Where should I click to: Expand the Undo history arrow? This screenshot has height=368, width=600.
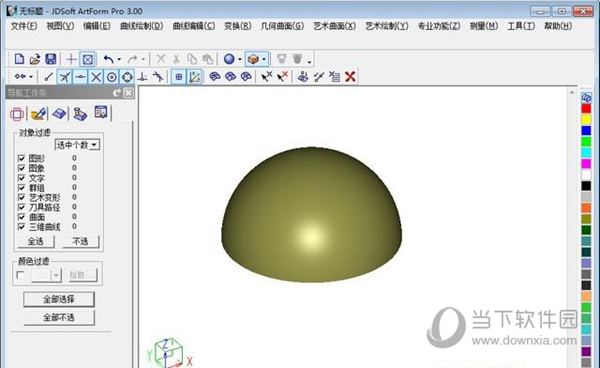119,59
